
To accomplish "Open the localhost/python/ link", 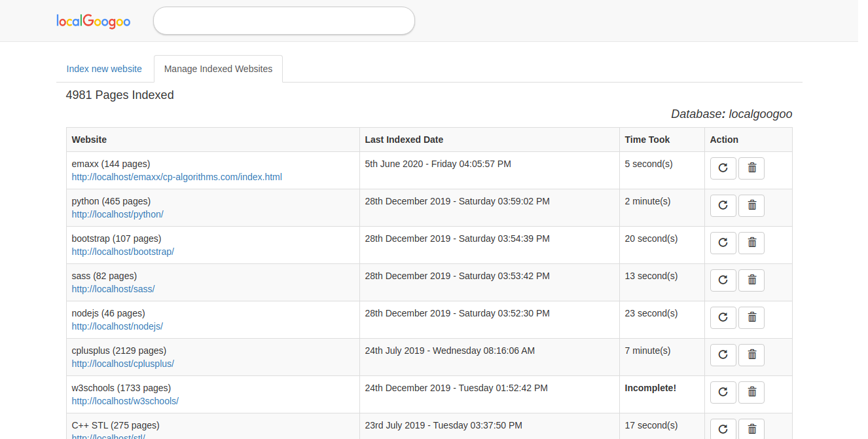I will coord(118,214).
